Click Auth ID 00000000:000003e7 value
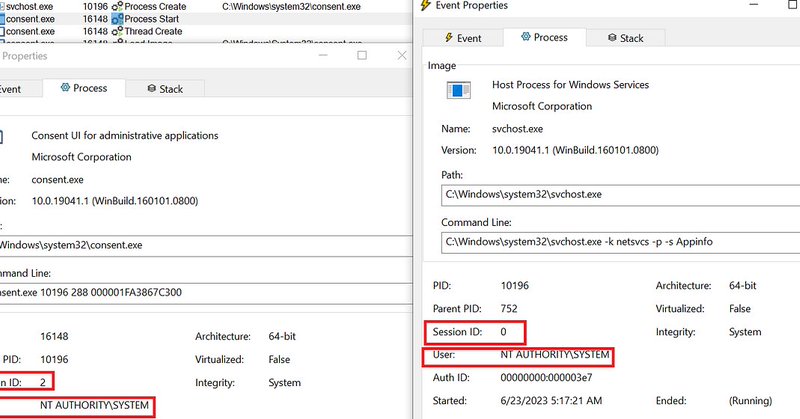This screenshot has width=800, height=419. click(546, 378)
